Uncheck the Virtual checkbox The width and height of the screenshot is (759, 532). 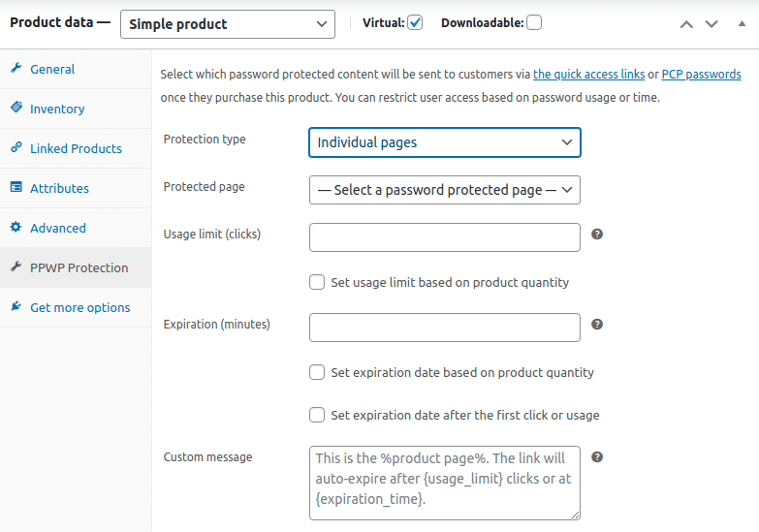(x=415, y=22)
